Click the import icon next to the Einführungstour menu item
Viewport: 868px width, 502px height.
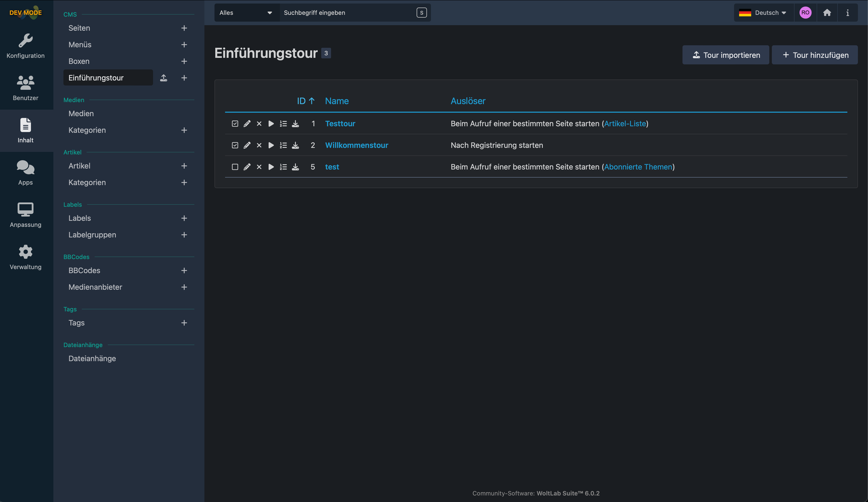tap(164, 78)
